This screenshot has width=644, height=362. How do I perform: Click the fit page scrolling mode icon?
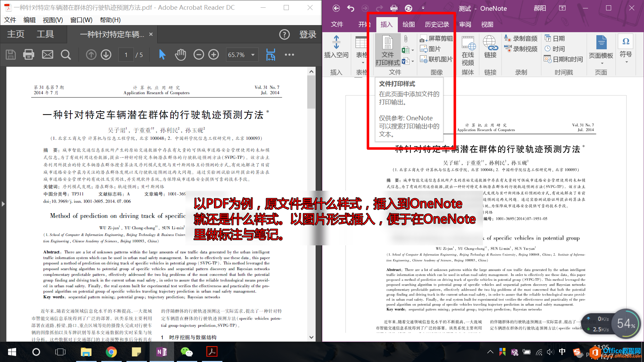click(x=271, y=54)
